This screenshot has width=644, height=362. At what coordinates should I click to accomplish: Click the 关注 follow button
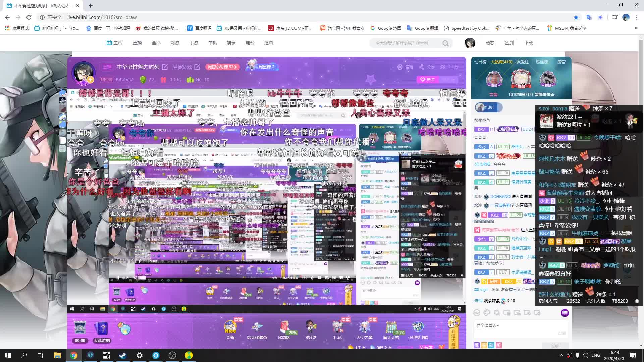coord(427,79)
